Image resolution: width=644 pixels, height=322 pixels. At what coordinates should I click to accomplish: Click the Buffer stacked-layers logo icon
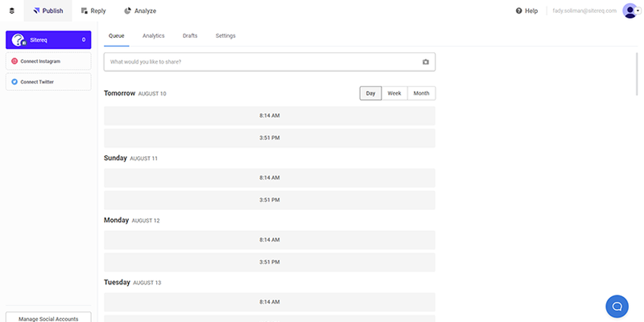tap(11, 11)
